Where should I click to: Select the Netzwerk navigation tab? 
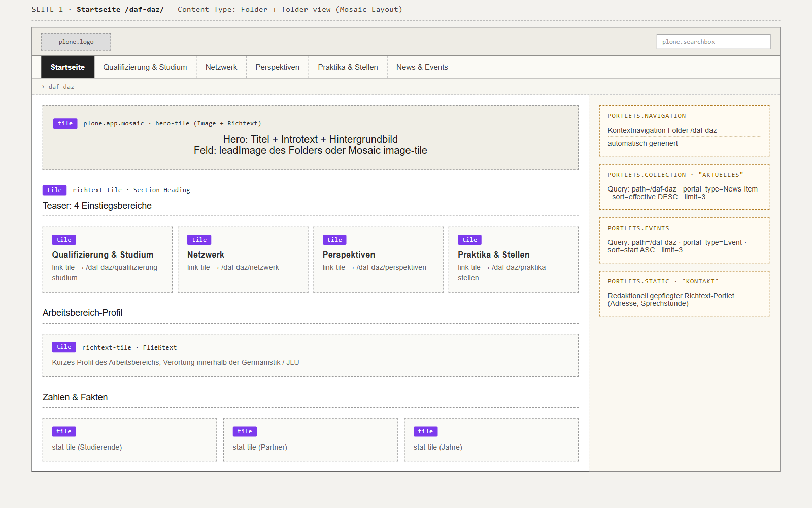tap(221, 67)
